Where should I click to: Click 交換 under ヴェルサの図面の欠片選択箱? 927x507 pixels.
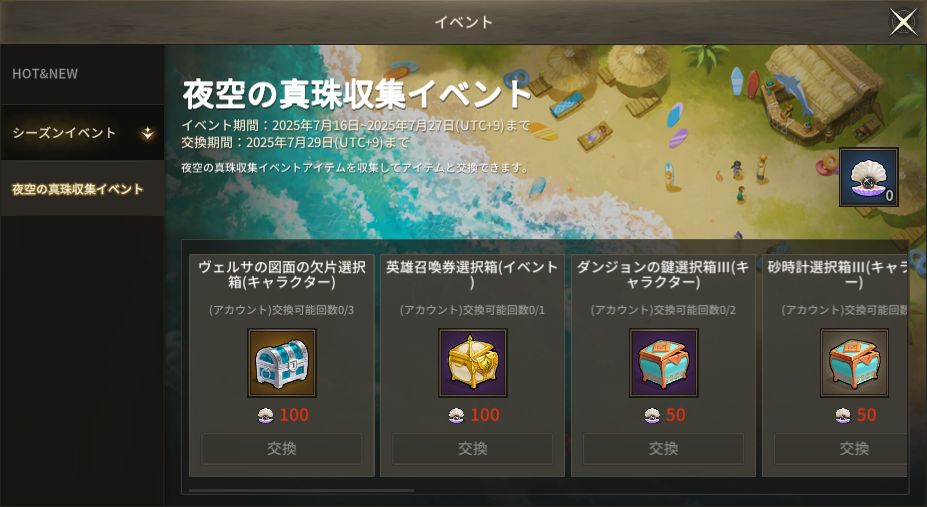281,448
